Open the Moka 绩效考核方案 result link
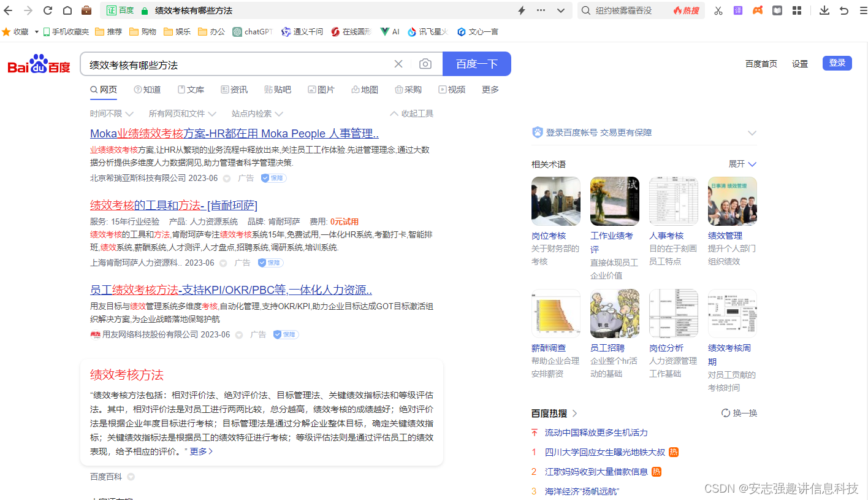This screenshot has height=500, width=868. point(234,134)
